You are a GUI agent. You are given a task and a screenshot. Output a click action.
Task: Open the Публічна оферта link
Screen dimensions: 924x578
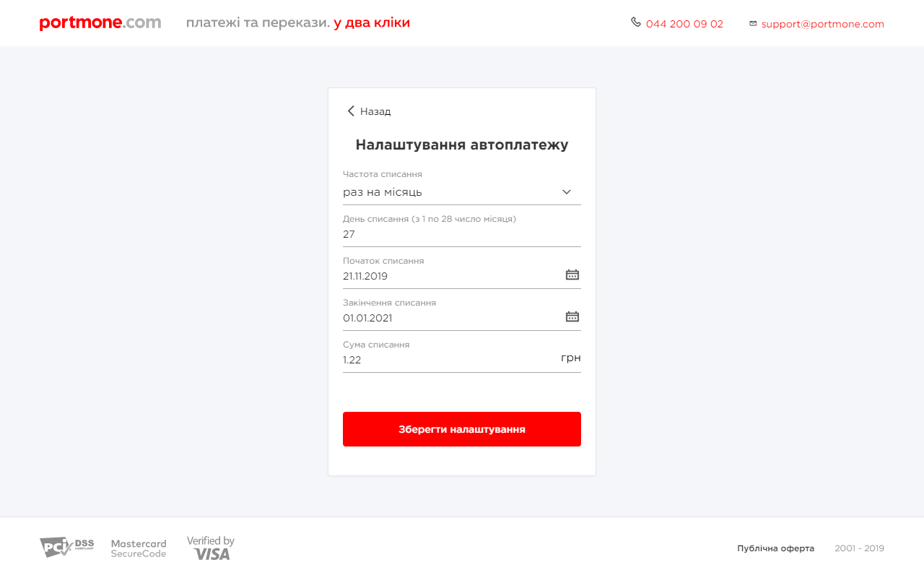tap(775, 548)
